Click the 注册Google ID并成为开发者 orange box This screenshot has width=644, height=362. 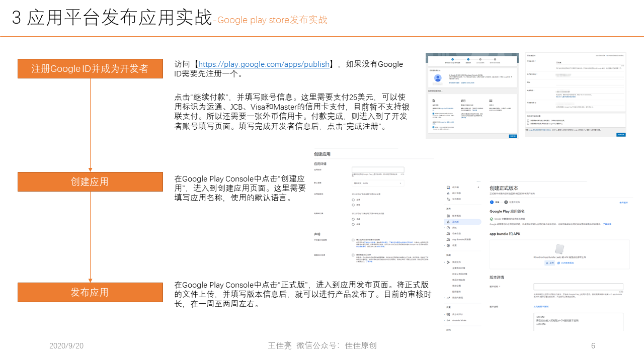90,69
